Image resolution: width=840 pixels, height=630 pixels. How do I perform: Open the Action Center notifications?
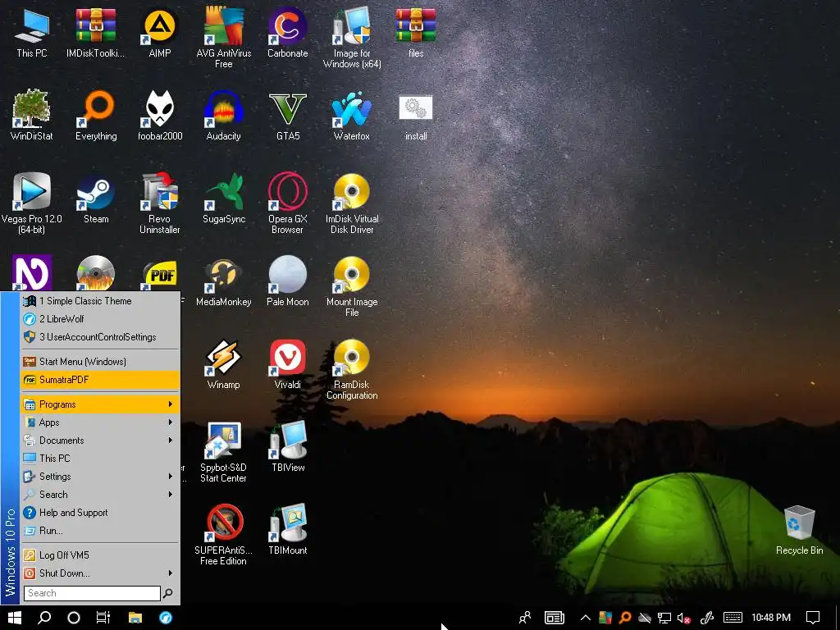coord(813,618)
